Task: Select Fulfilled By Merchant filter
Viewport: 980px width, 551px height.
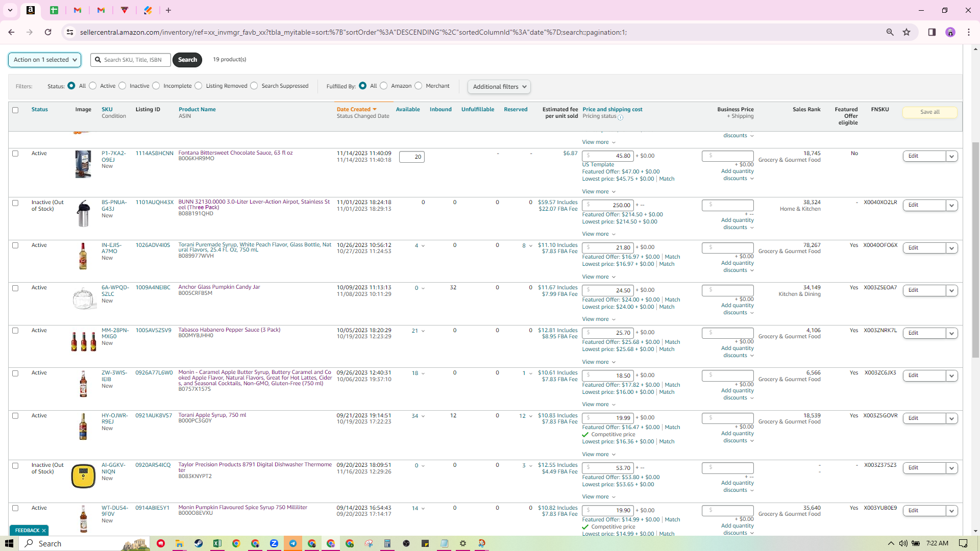Action: point(419,86)
